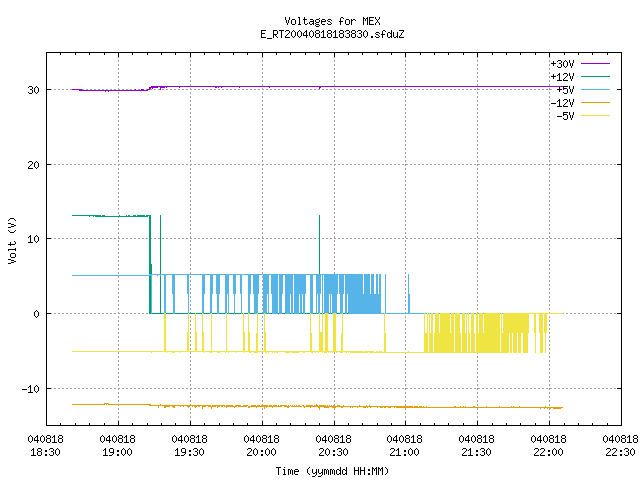Click the x-axis label 040818 19:00
The height and width of the screenshot is (480, 640).
click(x=118, y=446)
